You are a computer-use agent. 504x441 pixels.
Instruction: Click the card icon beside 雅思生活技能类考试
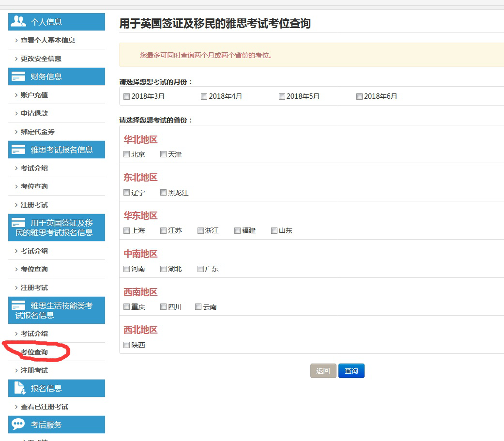(x=18, y=306)
